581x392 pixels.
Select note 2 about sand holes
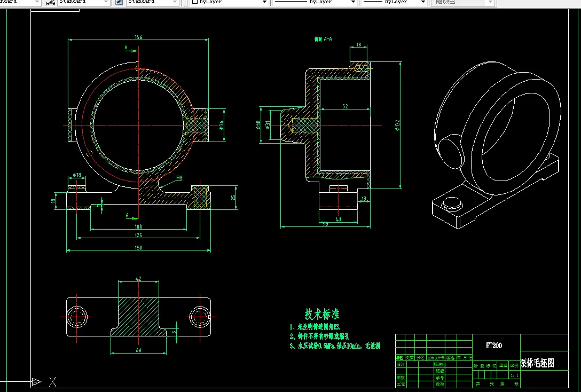click(319, 336)
